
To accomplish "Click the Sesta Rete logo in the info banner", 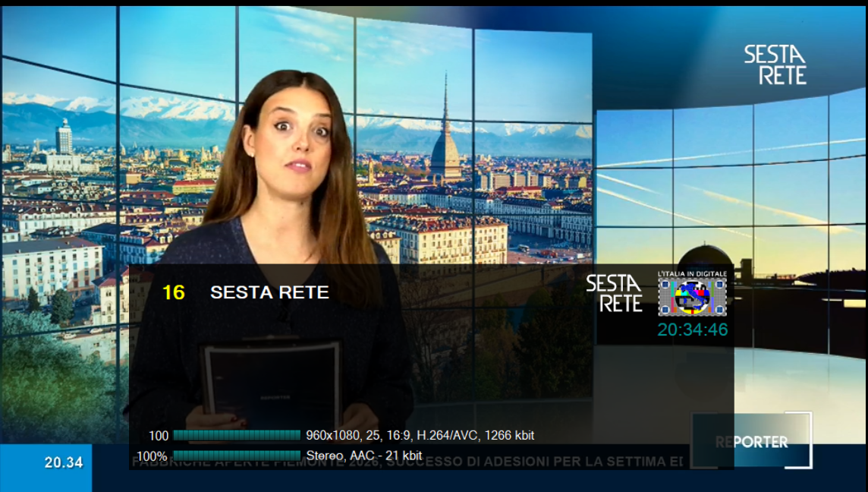I will click(x=614, y=293).
